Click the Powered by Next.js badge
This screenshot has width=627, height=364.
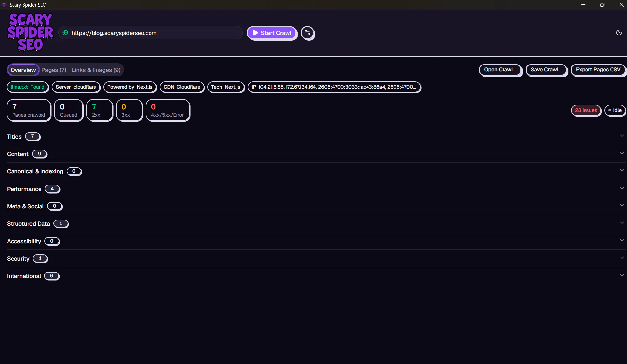click(x=130, y=87)
